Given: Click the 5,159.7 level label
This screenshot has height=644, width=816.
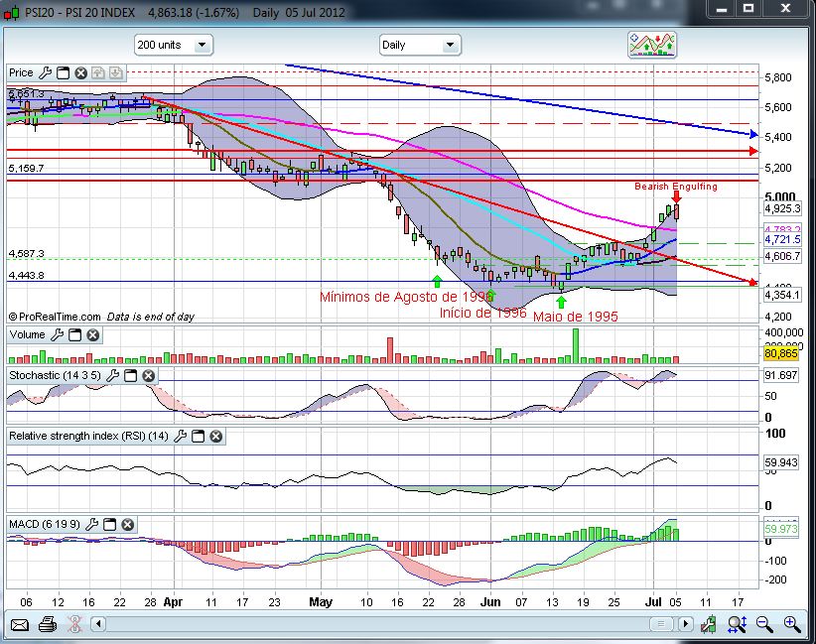Looking at the screenshot, I should (x=26, y=168).
